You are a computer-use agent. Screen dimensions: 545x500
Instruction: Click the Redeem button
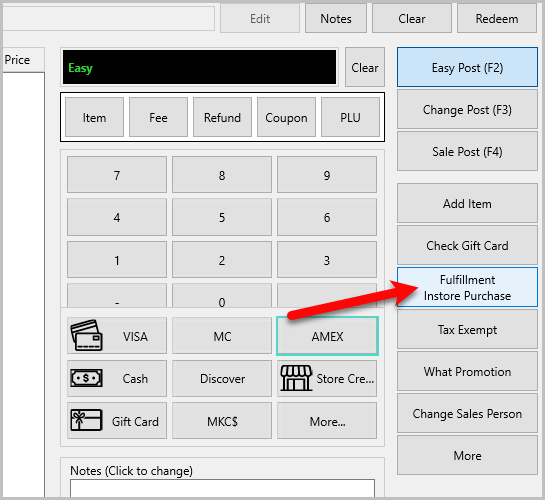tap(497, 18)
